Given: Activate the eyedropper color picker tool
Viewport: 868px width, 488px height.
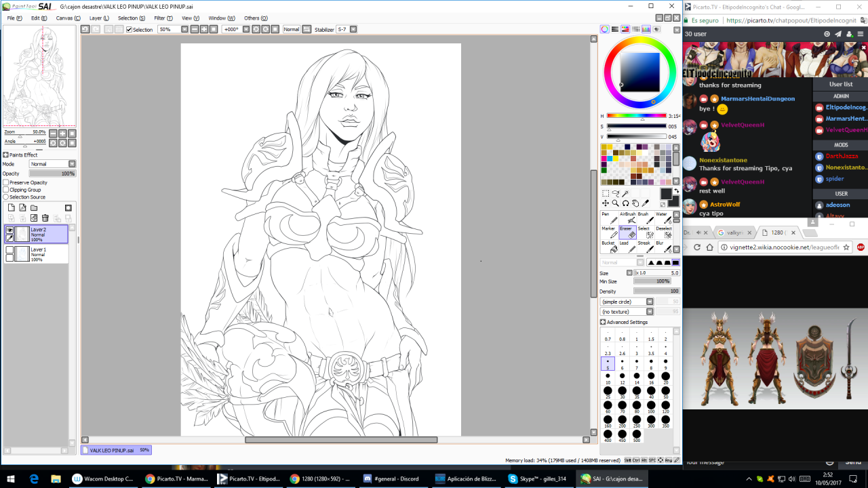Looking at the screenshot, I should pyautogui.click(x=645, y=203).
